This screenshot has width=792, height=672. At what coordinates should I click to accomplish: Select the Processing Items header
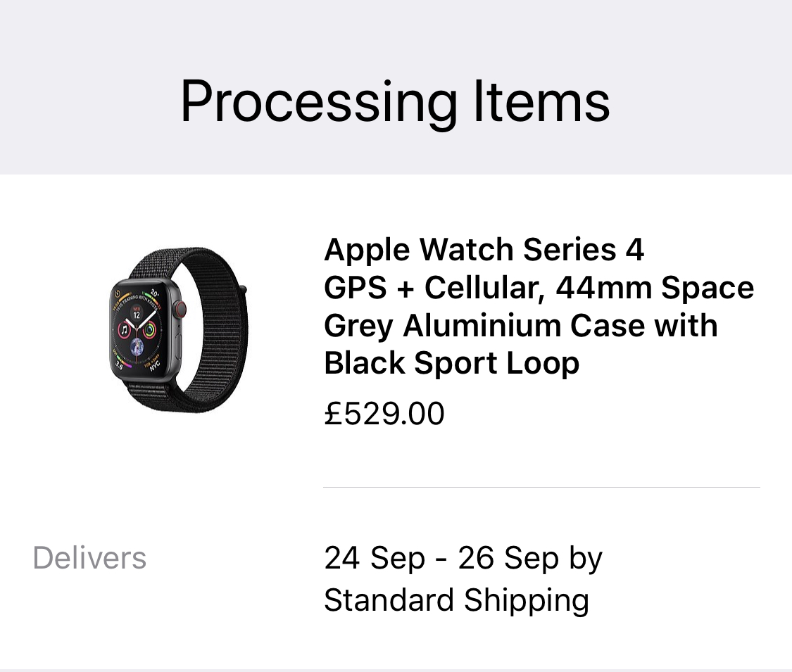click(x=395, y=102)
